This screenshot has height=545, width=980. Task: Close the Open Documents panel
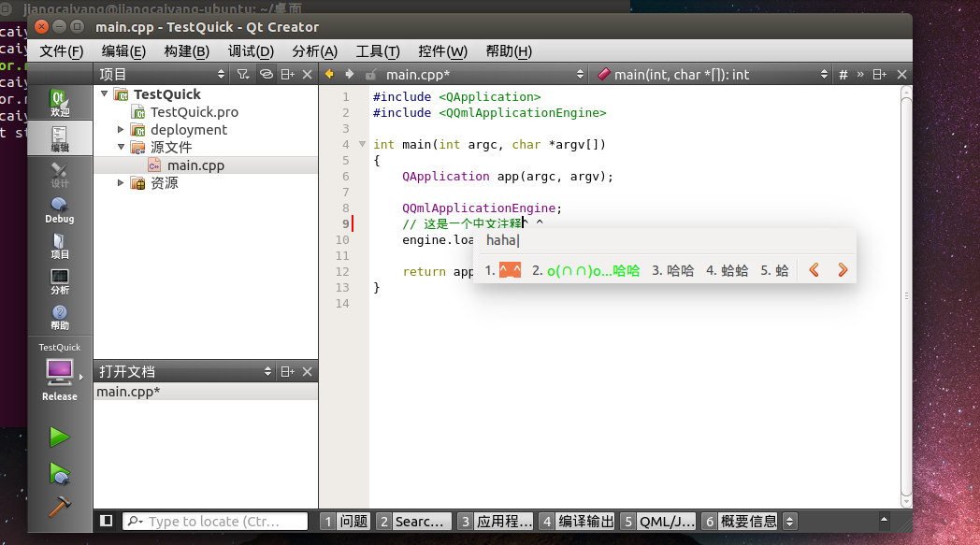(307, 371)
